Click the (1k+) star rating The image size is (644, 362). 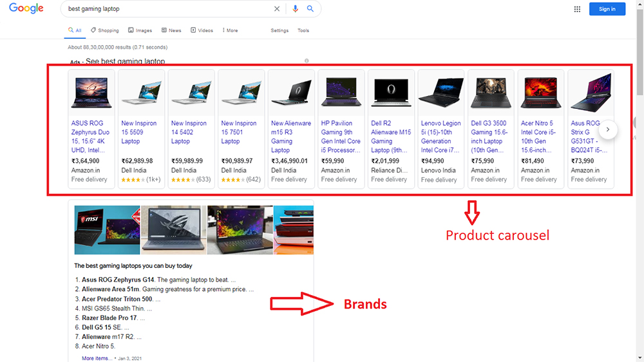141,180
